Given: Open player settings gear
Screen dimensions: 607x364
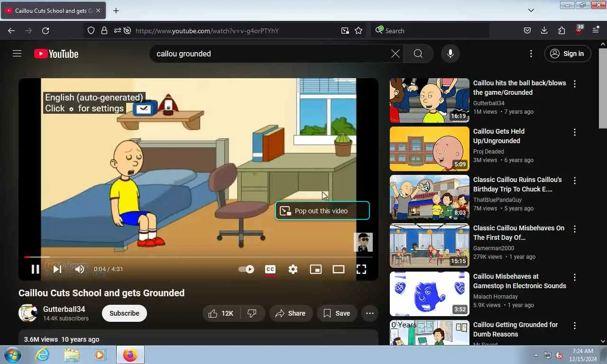Looking at the screenshot, I should [293, 269].
